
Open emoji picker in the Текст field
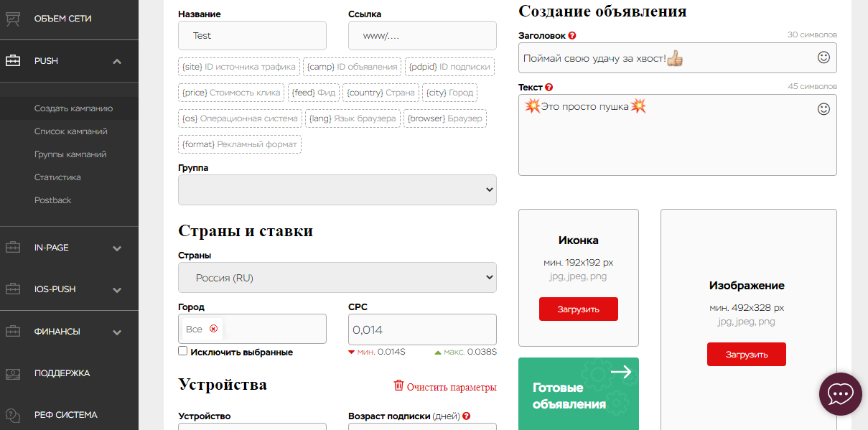pos(824,108)
